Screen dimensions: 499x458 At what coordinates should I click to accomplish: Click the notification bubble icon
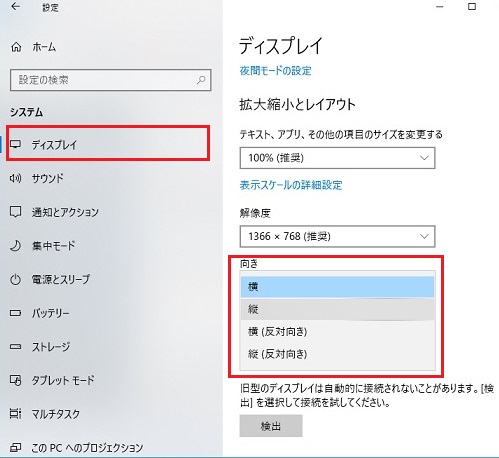15,212
